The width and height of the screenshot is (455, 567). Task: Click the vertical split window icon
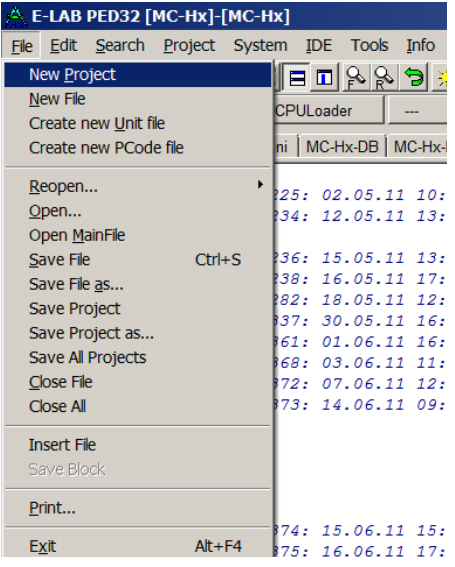(324, 77)
